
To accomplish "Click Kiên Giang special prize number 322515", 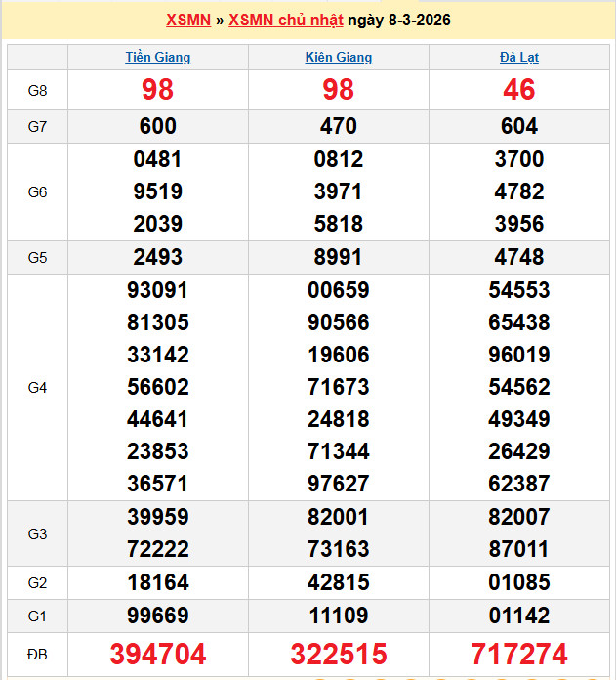I will 339,654.
